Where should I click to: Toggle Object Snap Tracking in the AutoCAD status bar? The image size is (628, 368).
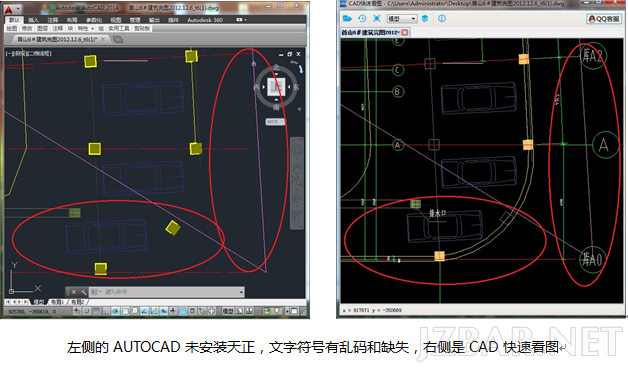click(x=144, y=311)
